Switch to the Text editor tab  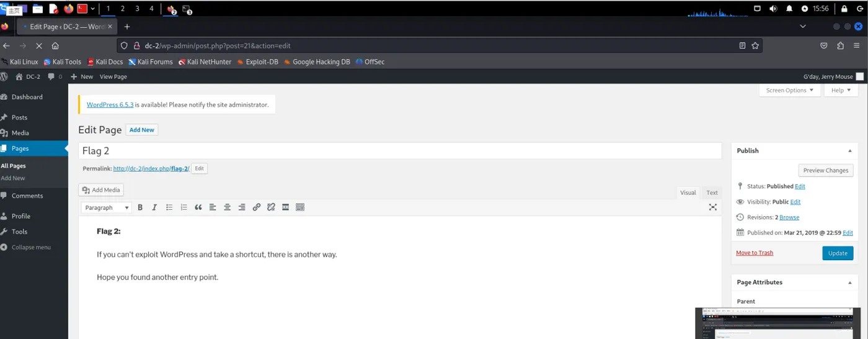click(712, 192)
